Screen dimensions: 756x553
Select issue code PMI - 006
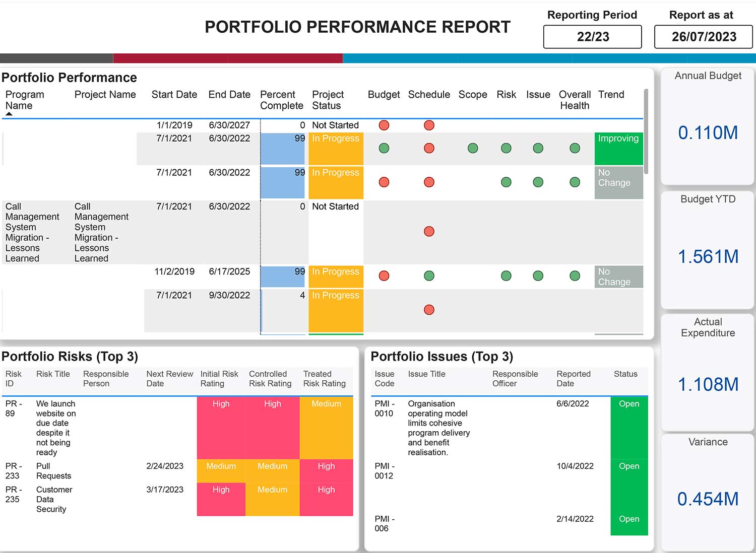tap(385, 524)
